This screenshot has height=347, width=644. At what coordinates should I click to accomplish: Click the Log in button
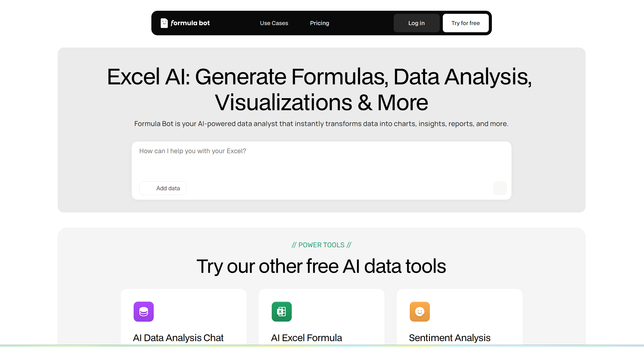point(416,23)
